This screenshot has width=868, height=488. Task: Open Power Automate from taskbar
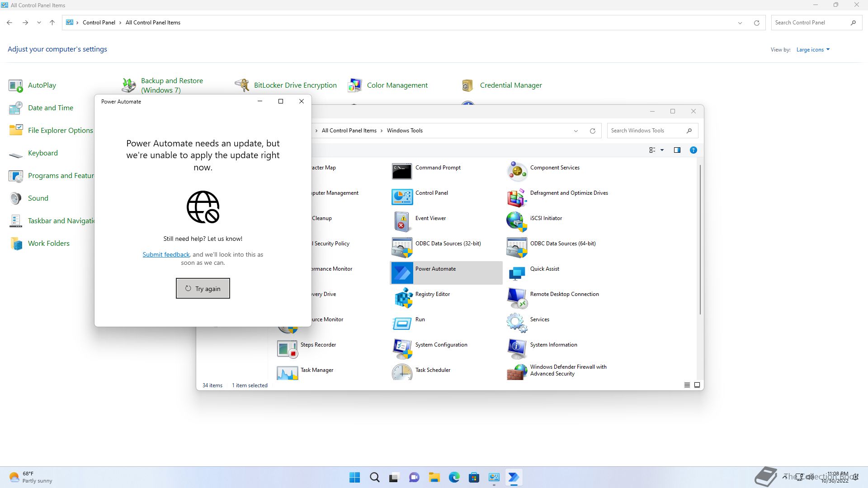(514, 478)
